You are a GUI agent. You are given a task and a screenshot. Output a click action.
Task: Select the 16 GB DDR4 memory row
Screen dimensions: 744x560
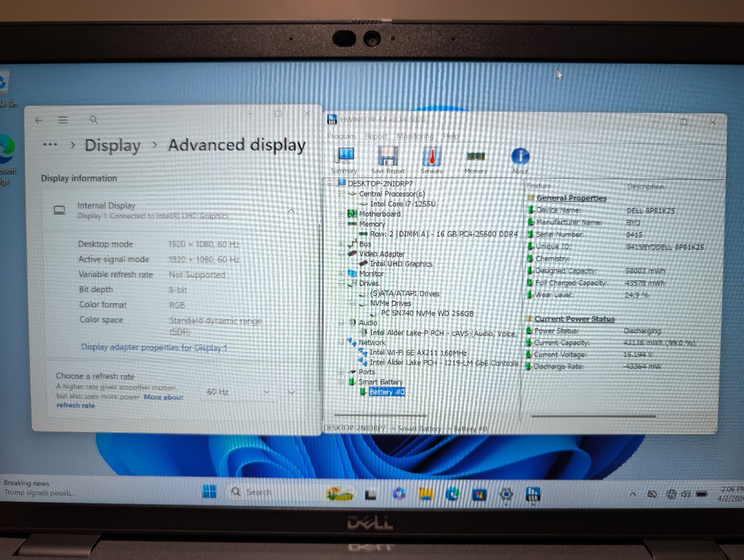444,234
